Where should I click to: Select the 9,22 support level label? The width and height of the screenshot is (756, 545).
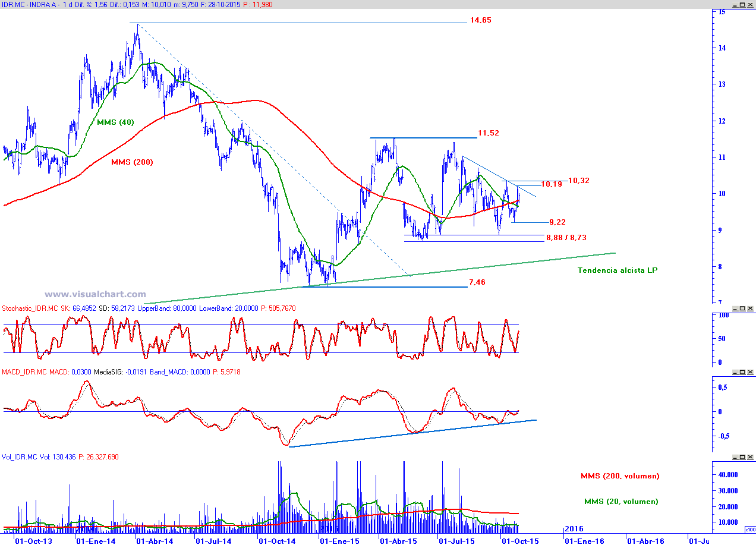coord(557,222)
